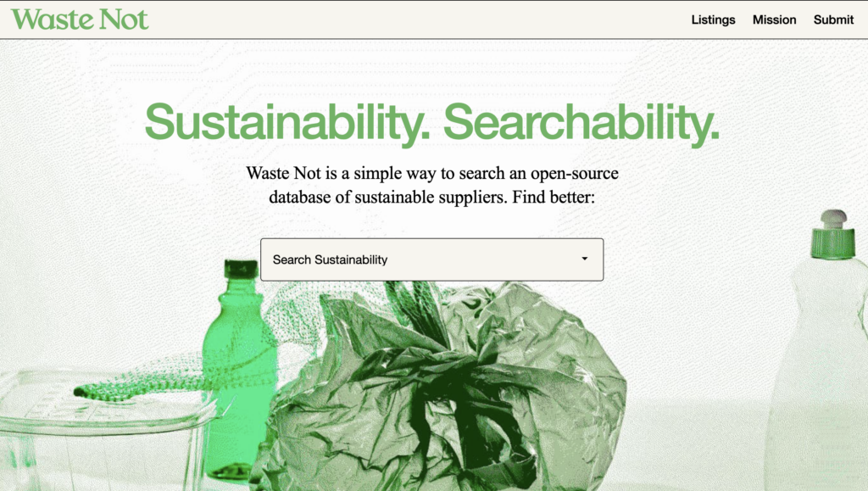Click the green bottle's dark cap
The width and height of the screenshot is (868, 491).
coord(241,269)
